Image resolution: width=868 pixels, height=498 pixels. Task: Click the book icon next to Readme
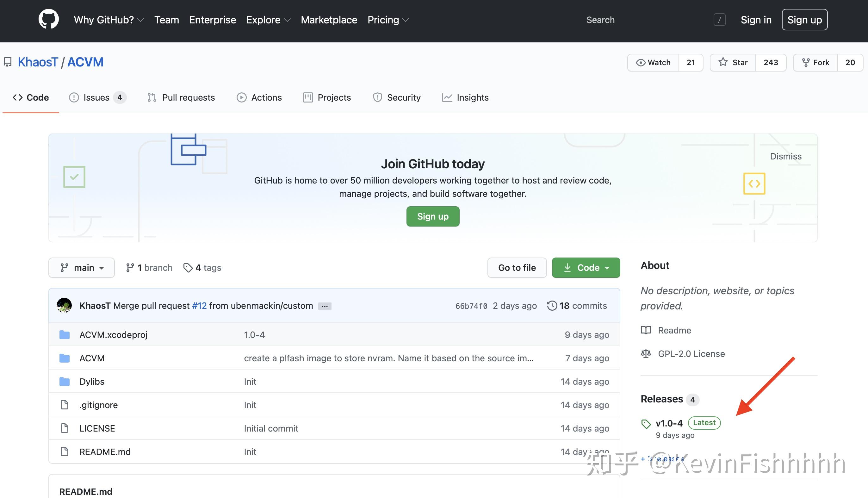point(646,330)
